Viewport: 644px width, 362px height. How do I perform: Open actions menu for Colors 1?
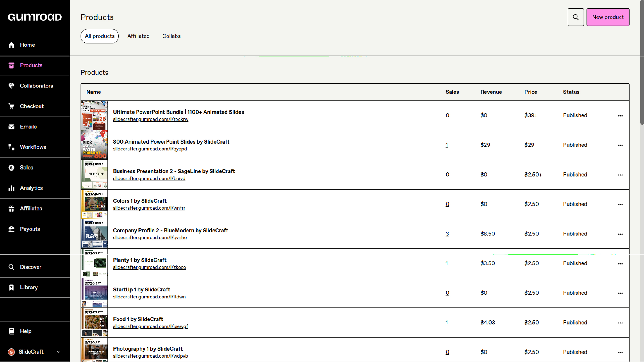tap(620, 205)
